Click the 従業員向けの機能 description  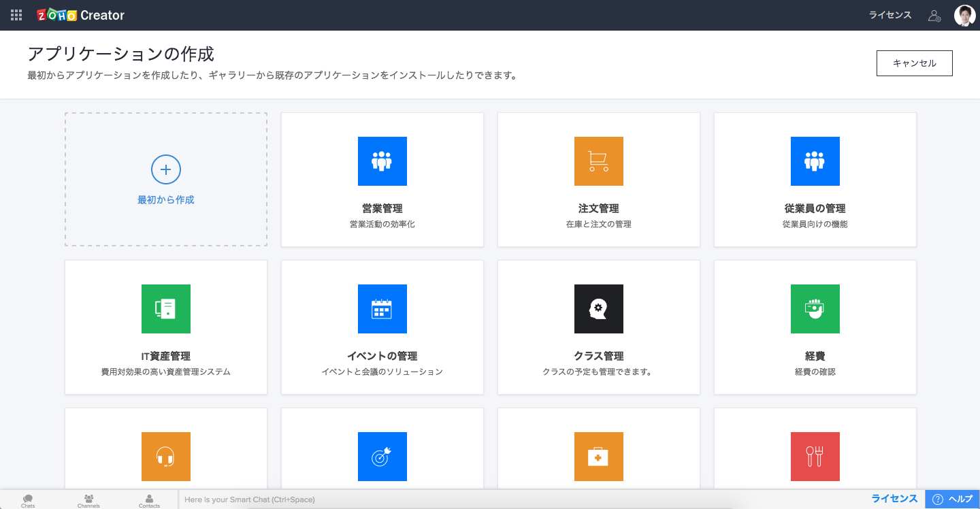pyautogui.click(x=815, y=224)
